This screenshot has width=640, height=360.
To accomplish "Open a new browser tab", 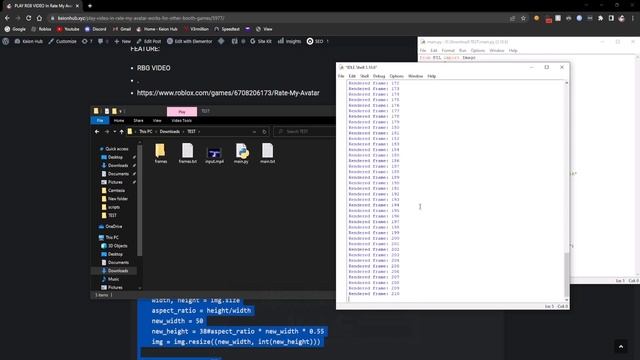I will coord(90,6).
